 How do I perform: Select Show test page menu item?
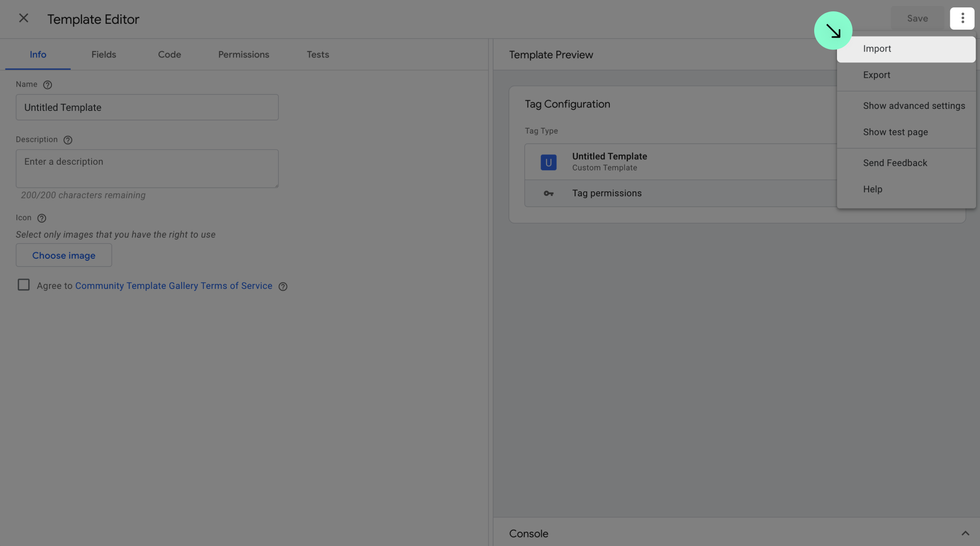point(906,132)
